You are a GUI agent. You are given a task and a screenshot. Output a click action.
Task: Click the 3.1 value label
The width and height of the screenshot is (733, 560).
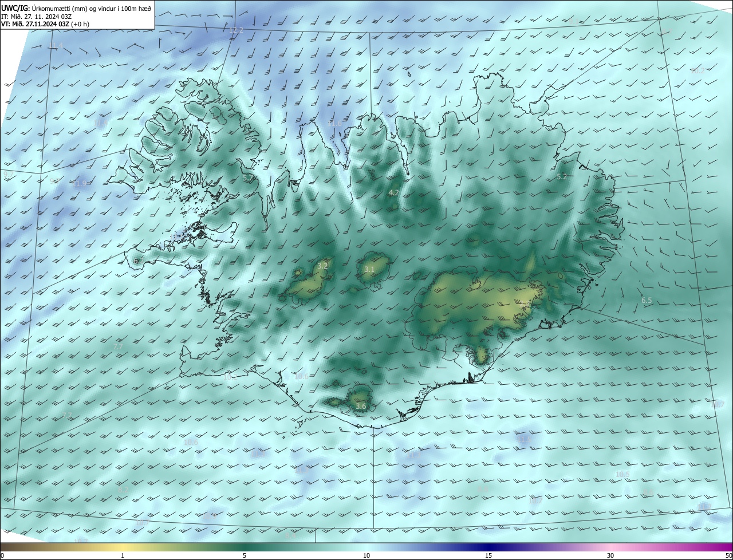tap(369, 270)
